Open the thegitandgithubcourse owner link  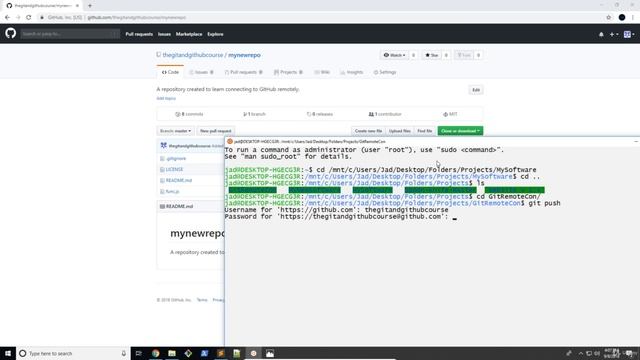193,55
